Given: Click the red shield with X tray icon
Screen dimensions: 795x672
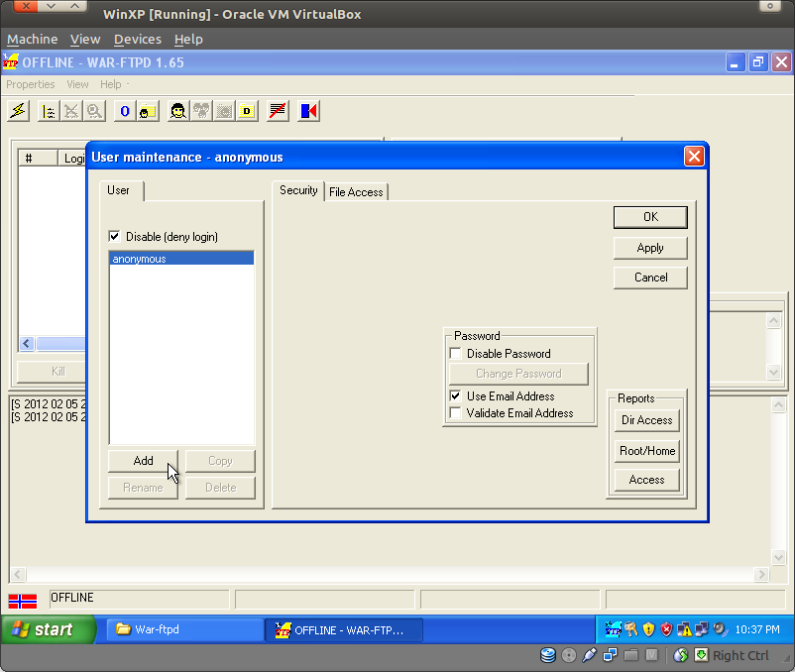Looking at the screenshot, I should coord(666,629).
